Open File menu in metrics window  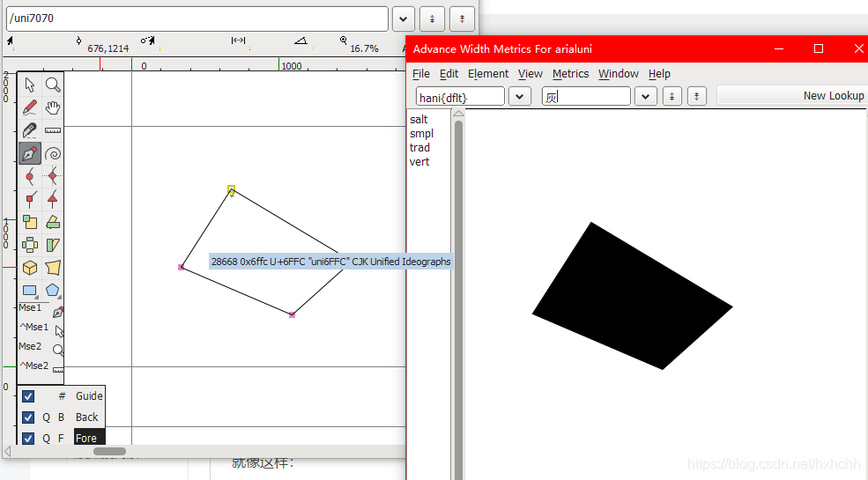(x=420, y=74)
